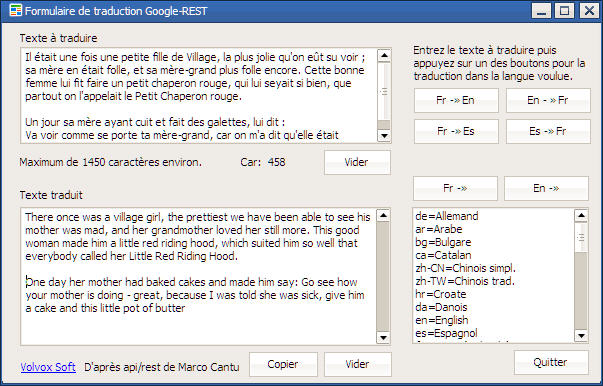Maximize the translation form window
The width and height of the screenshot is (603, 386).
click(564, 11)
